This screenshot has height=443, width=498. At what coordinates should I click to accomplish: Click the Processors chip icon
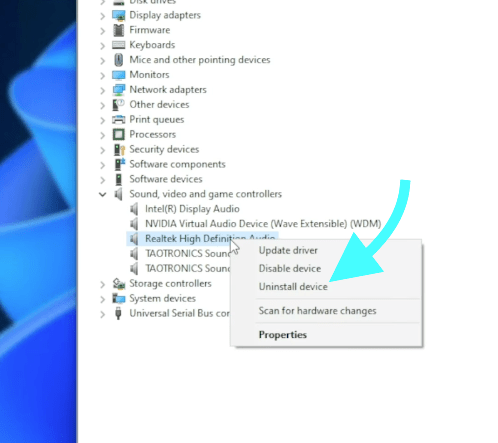pos(119,135)
